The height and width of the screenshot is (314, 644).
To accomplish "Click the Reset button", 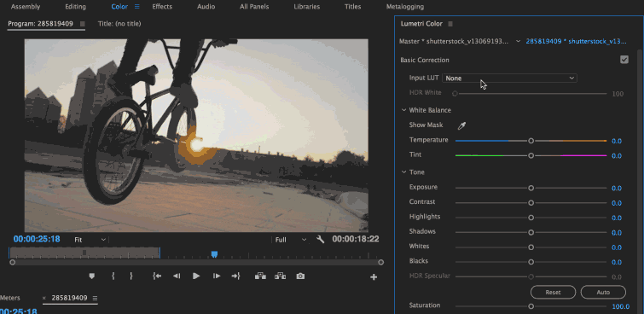I will pyautogui.click(x=553, y=292).
